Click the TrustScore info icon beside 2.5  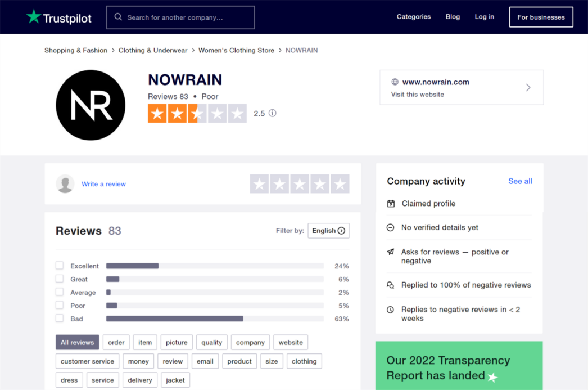(x=273, y=113)
